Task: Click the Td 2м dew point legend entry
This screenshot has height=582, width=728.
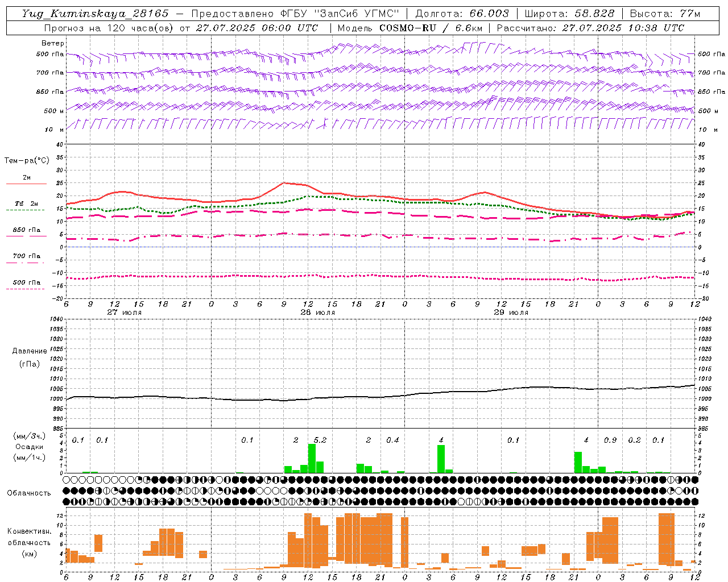Action: [x=27, y=203]
